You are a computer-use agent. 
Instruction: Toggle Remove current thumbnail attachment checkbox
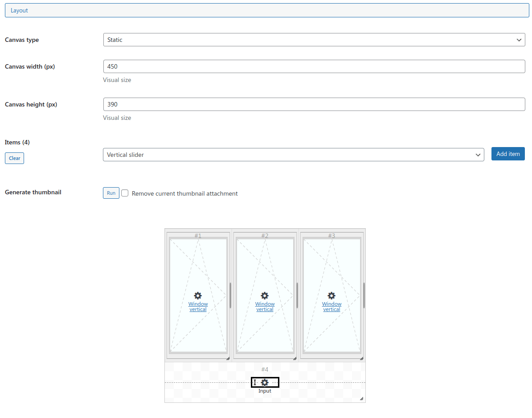pos(125,193)
